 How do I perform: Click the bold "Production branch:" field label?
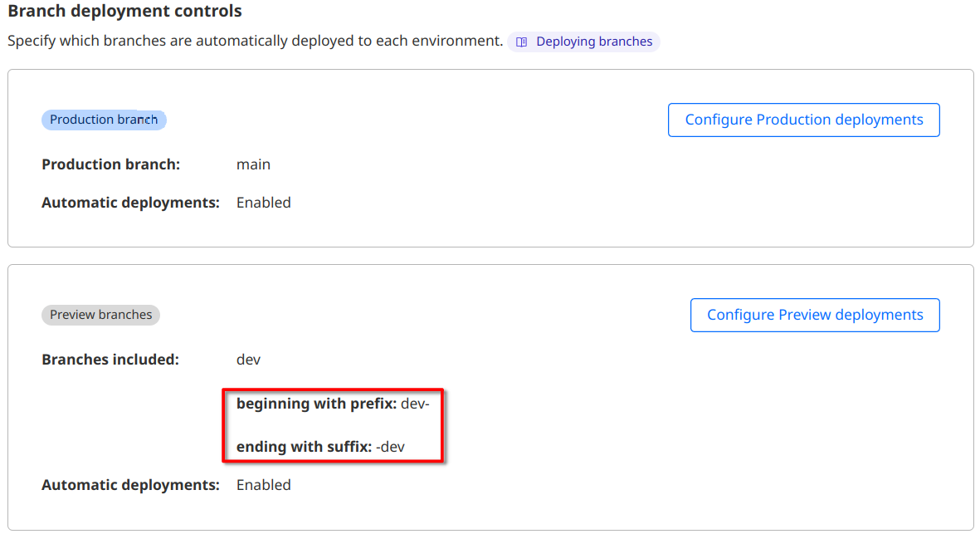coord(110,164)
